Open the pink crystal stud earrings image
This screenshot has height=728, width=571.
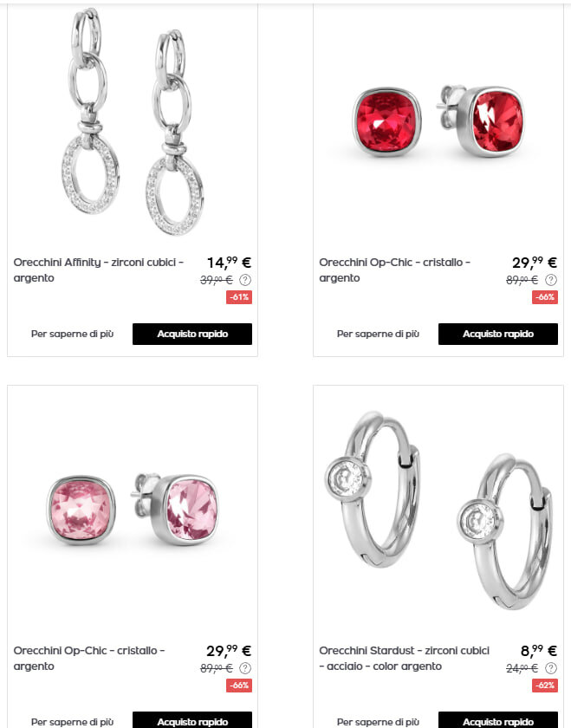(x=133, y=509)
